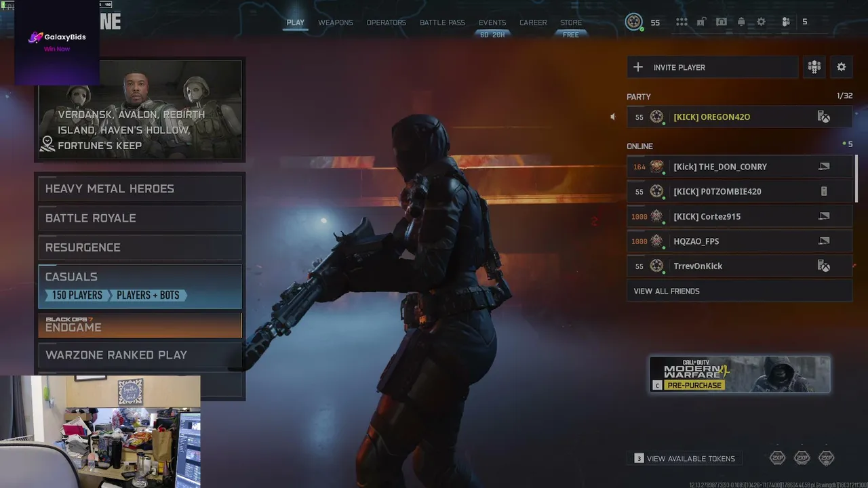
Task: Click the 1/32 party size counter
Action: [x=844, y=96]
